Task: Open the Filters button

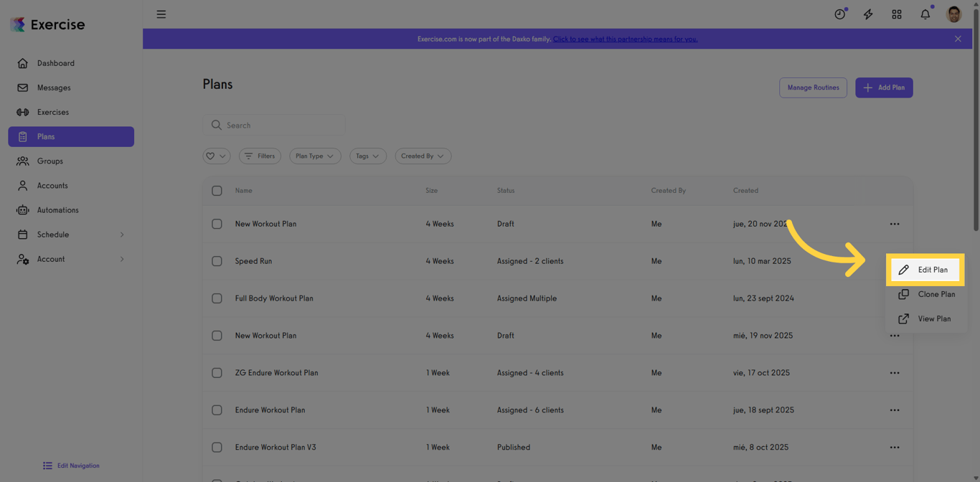Action: click(x=260, y=156)
